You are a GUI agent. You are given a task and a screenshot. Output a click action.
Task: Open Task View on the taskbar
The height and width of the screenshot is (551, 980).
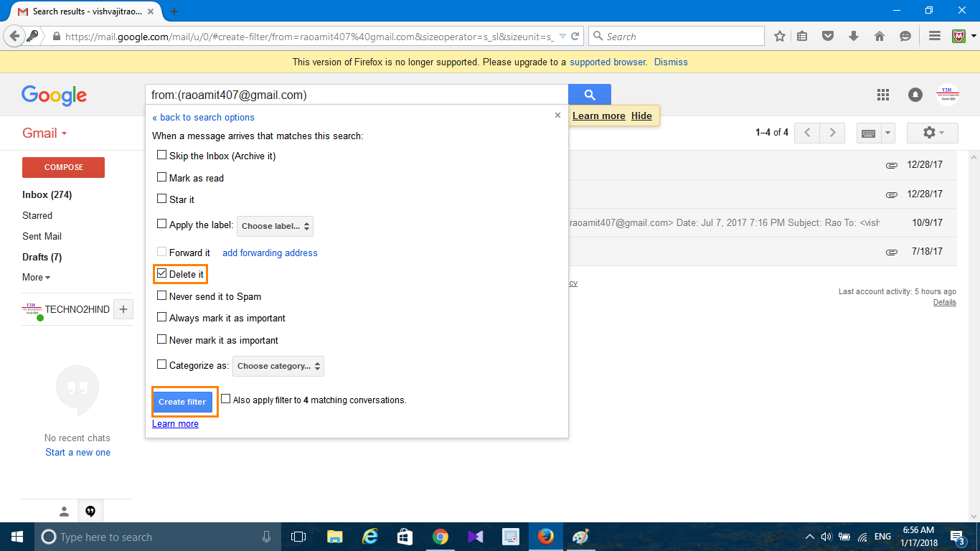[x=298, y=537]
